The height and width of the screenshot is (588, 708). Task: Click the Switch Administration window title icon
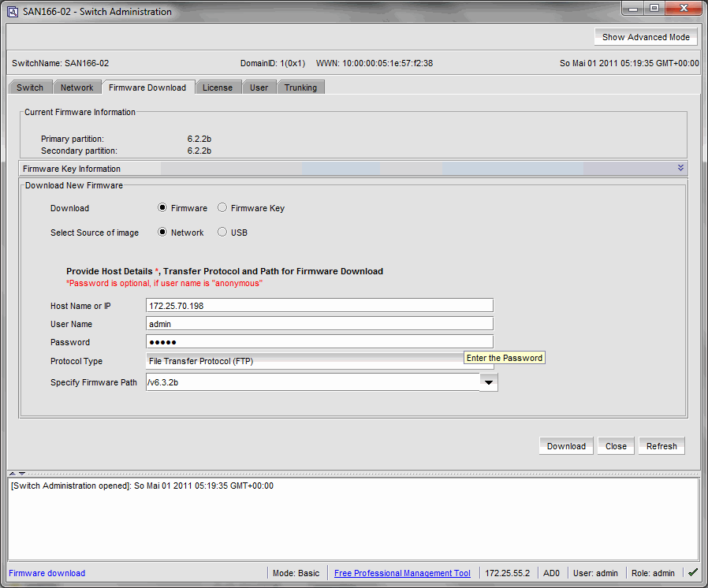[13, 12]
